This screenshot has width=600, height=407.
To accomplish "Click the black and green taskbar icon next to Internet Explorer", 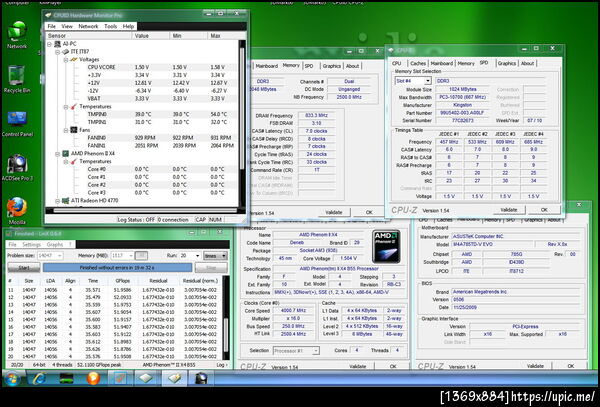I will click(x=66, y=379).
